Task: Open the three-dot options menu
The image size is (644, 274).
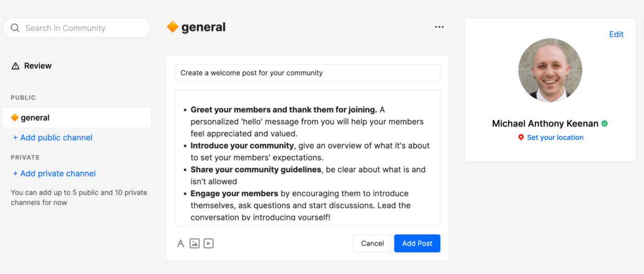Action: point(440,27)
